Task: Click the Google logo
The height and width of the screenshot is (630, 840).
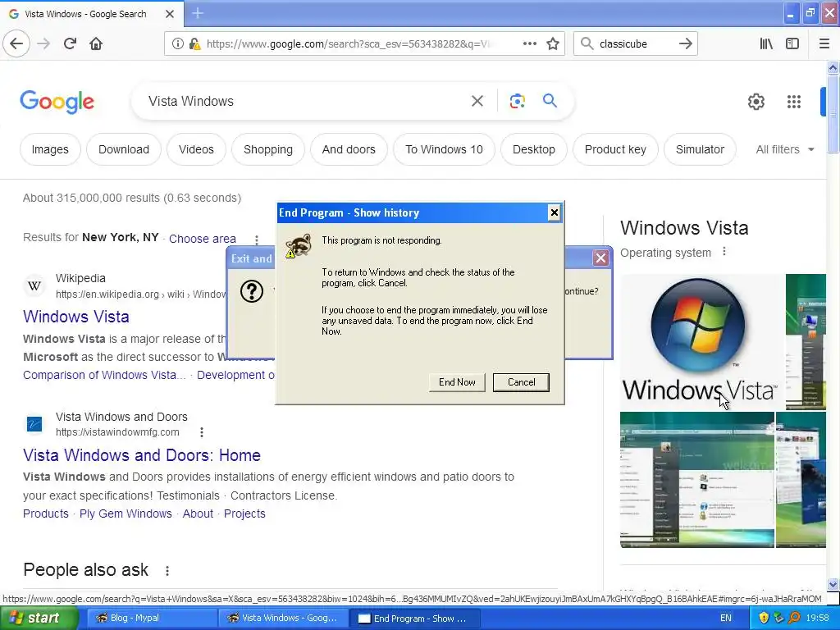Action: click(x=57, y=102)
